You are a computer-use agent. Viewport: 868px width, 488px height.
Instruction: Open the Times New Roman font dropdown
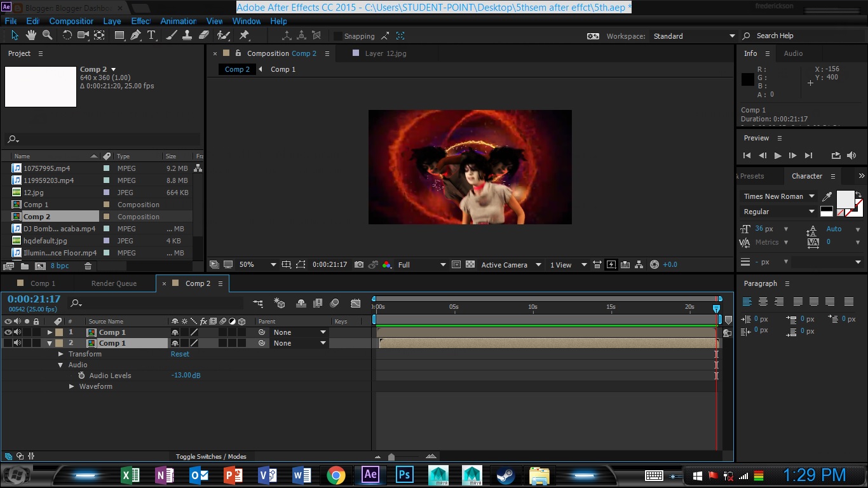click(x=779, y=196)
